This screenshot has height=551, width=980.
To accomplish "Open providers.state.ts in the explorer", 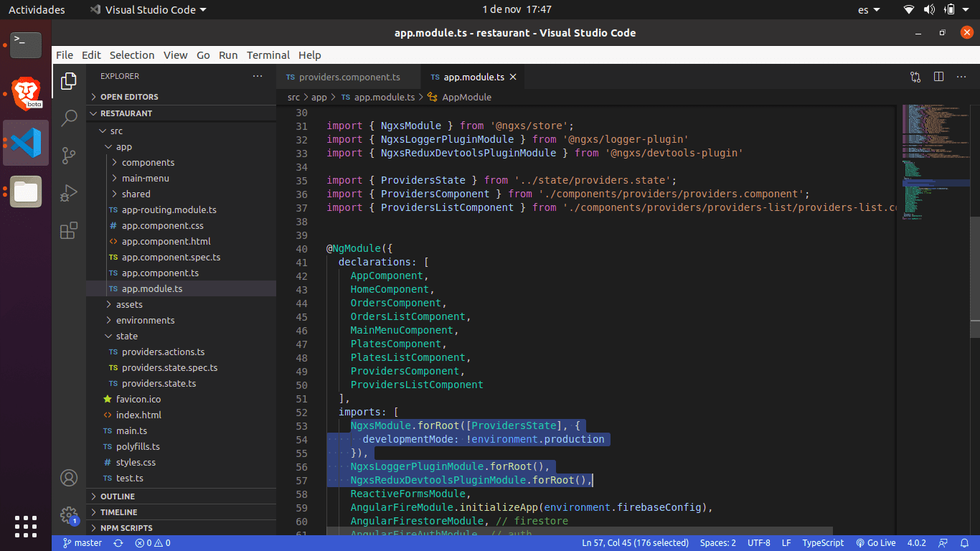I will click(159, 384).
